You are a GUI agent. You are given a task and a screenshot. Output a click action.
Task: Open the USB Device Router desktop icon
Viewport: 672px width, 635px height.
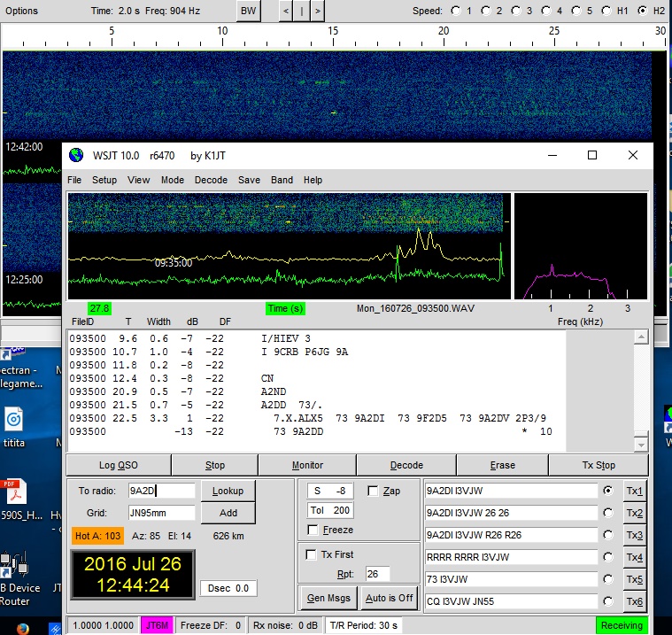coord(14,564)
